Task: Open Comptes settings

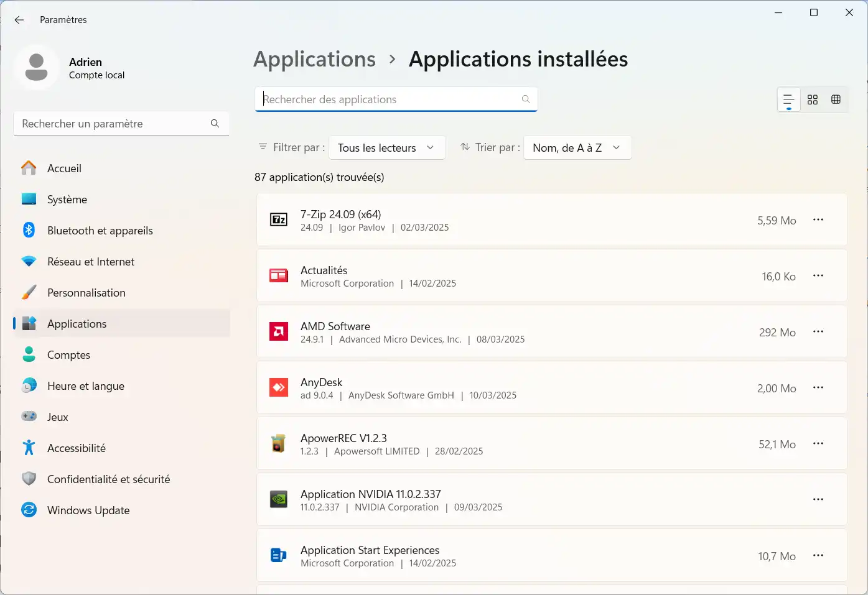Action: (x=122, y=355)
